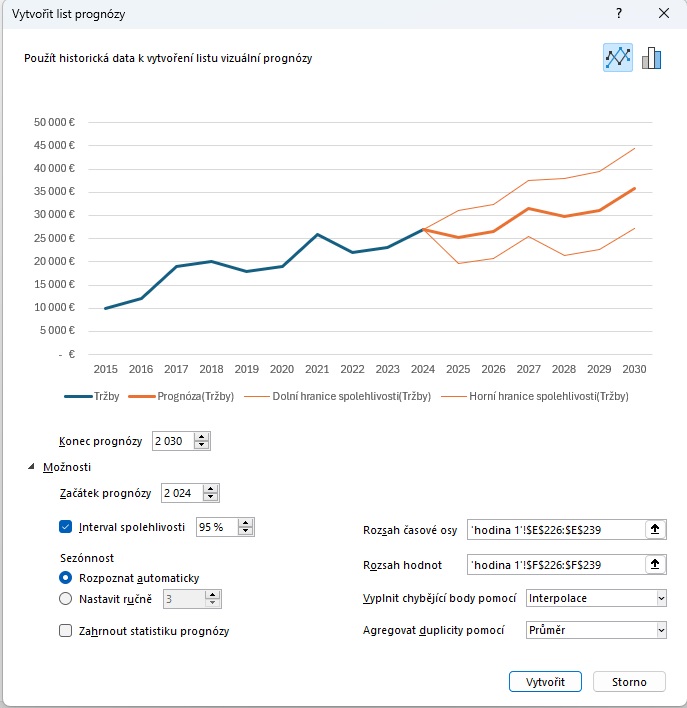Click range selector icon for Rozsah hodnot
687x708 pixels.
click(x=655, y=565)
